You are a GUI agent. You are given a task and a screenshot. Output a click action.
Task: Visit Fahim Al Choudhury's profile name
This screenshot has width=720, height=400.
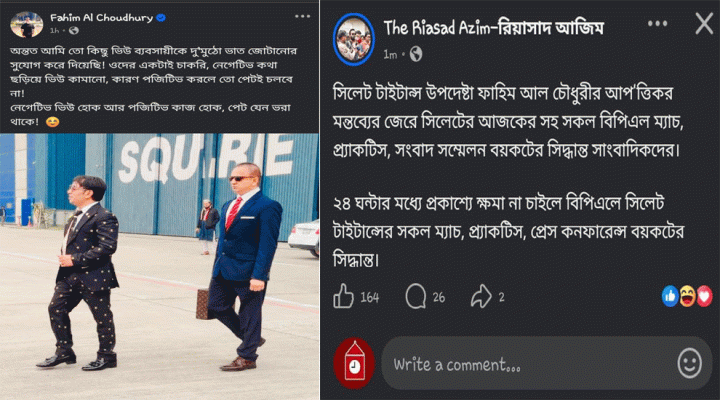click(101, 17)
